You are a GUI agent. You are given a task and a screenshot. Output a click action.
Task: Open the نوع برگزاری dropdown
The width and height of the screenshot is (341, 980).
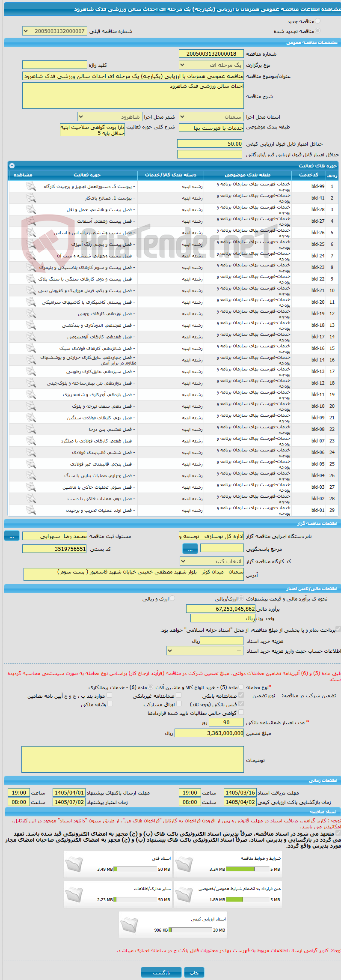(211, 65)
